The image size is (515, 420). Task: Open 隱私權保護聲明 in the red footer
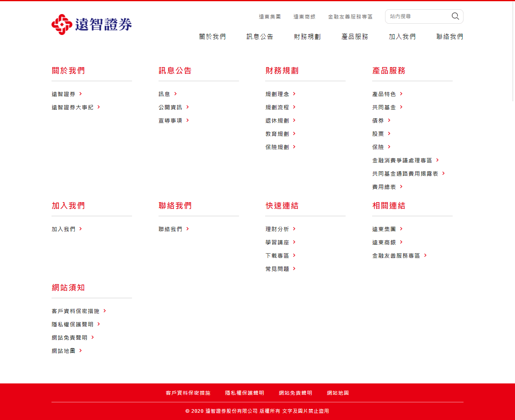click(x=245, y=393)
